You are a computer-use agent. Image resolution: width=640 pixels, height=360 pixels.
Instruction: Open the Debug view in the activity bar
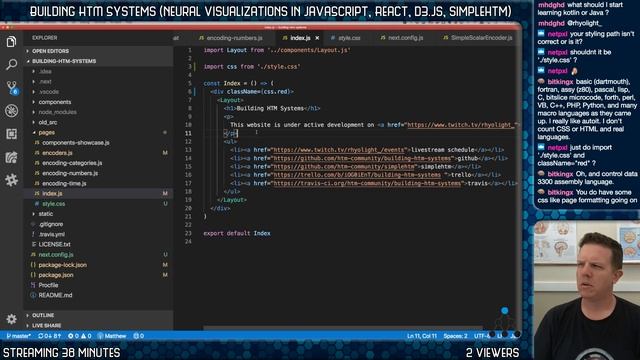tap(11, 111)
